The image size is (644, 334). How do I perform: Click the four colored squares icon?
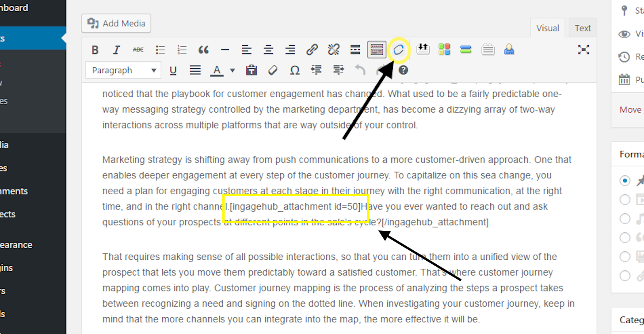pos(444,49)
